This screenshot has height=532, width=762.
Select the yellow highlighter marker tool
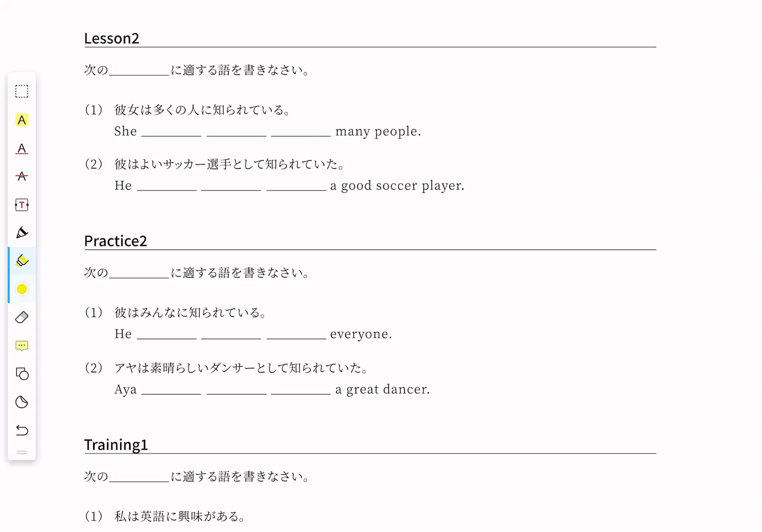pos(22,261)
